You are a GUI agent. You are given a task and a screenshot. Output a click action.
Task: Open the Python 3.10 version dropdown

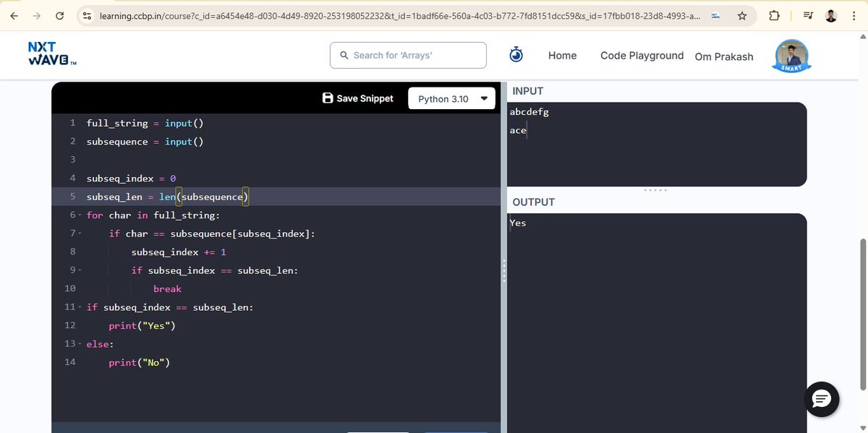451,98
